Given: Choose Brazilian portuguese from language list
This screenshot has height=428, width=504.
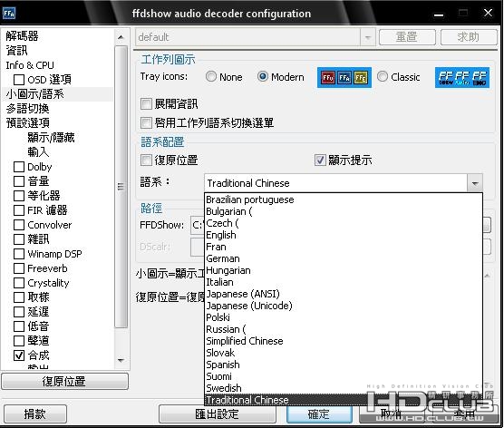Looking at the screenshot, I should (x=344, y=199).
